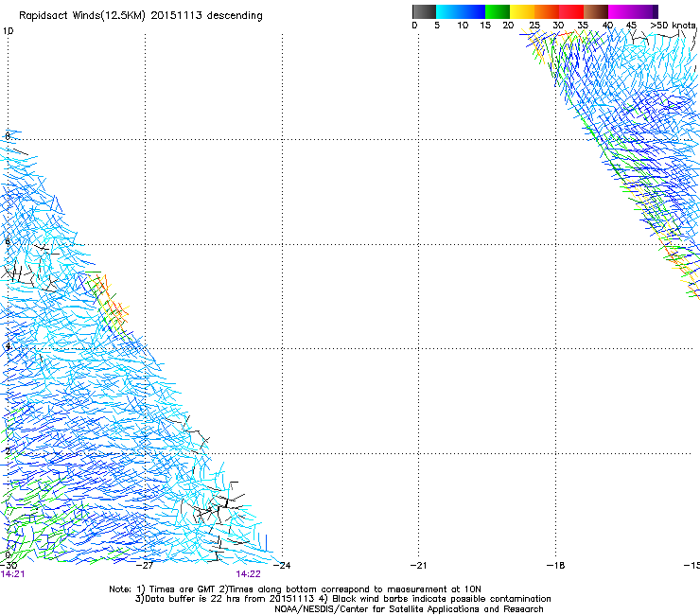Click the cyan-blue 5-15 knots color band
This screenshot has height=615, width=700.
[461, 11]
